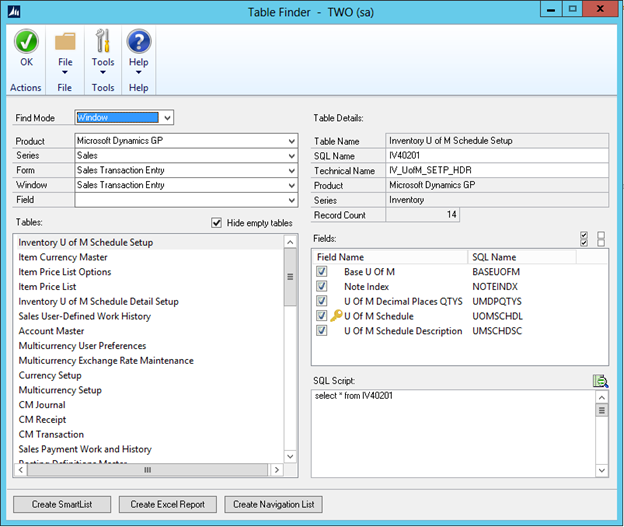Click the Create Navigation List button

tap(273, 504)
